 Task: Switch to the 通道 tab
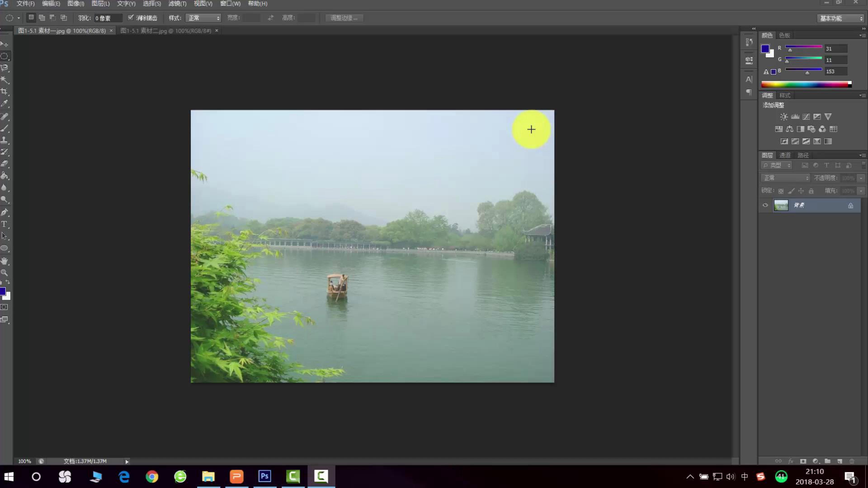(x=785, y=155)
